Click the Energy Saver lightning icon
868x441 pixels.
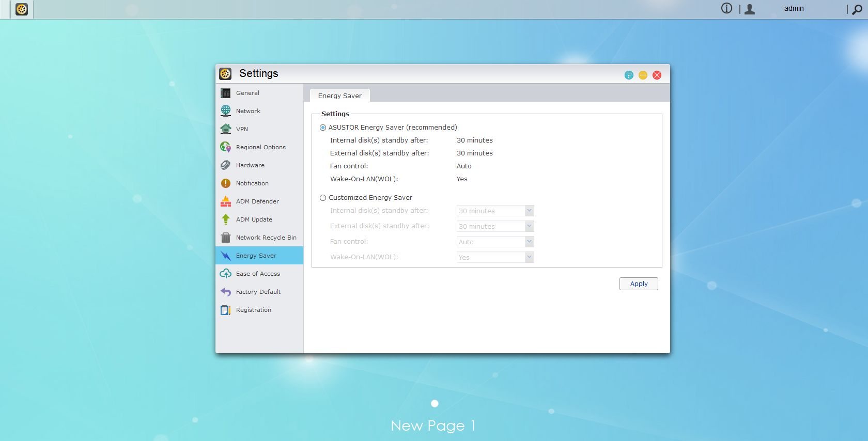[x=226, y=256]
